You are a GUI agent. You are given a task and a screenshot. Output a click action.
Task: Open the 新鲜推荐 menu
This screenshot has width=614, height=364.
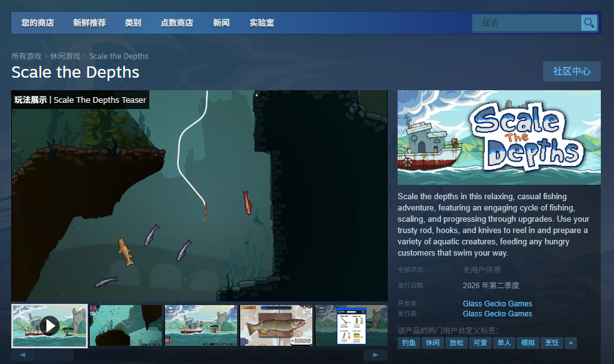coord(89,23)
